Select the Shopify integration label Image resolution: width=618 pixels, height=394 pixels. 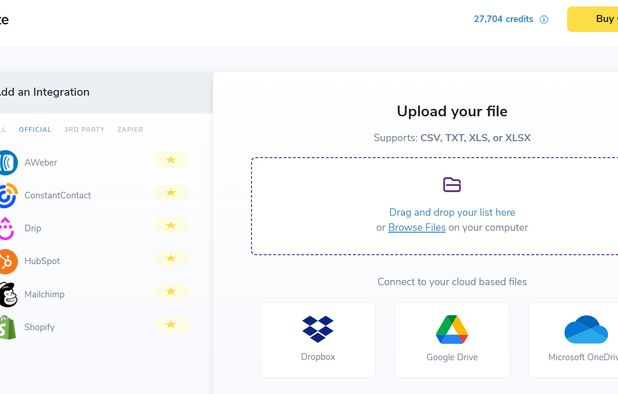click(39, 327)
